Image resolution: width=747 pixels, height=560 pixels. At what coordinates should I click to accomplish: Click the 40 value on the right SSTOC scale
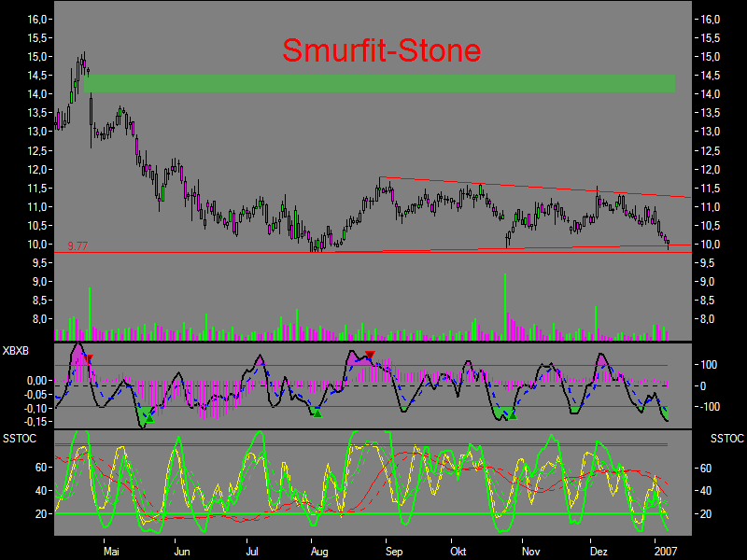click(x=706, y=491)
